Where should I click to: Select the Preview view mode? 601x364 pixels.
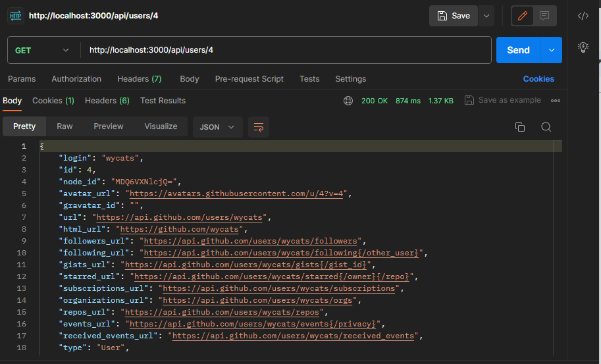click(x=109, y=126)
